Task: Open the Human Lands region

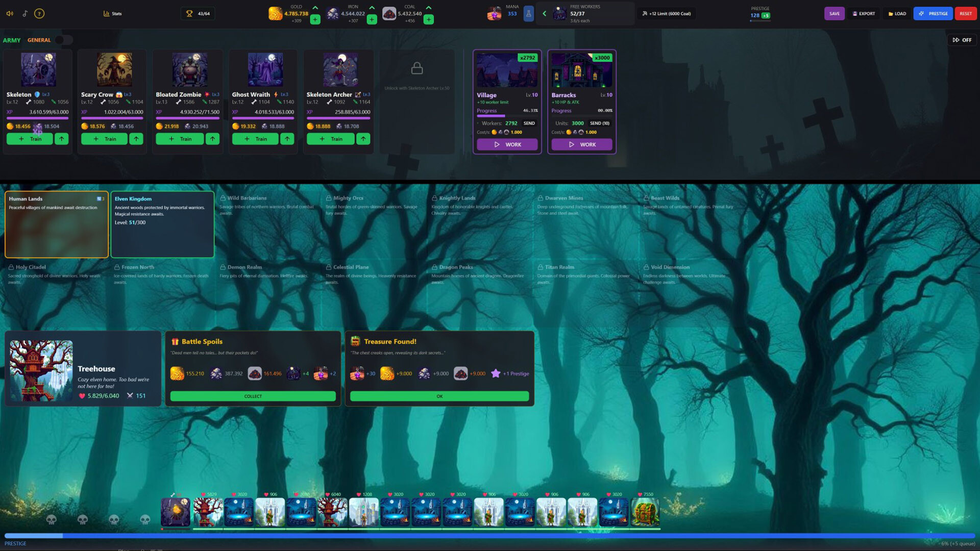Action: 56,224
